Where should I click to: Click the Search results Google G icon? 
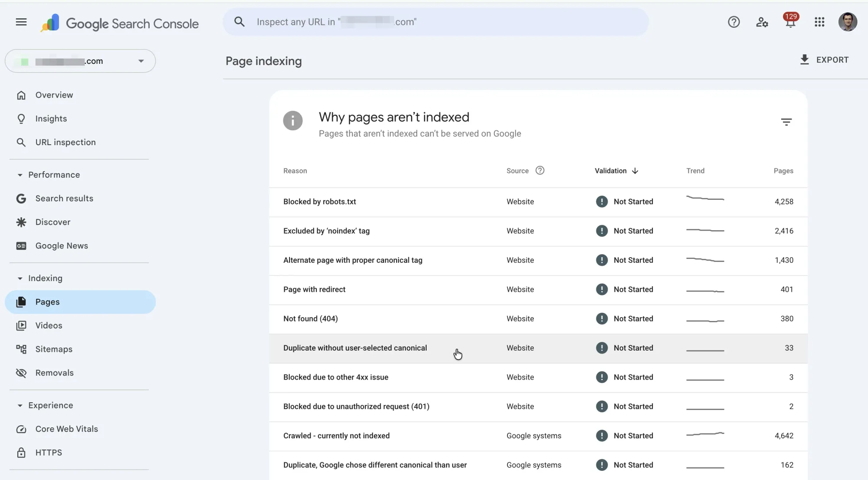coord(21,199)
